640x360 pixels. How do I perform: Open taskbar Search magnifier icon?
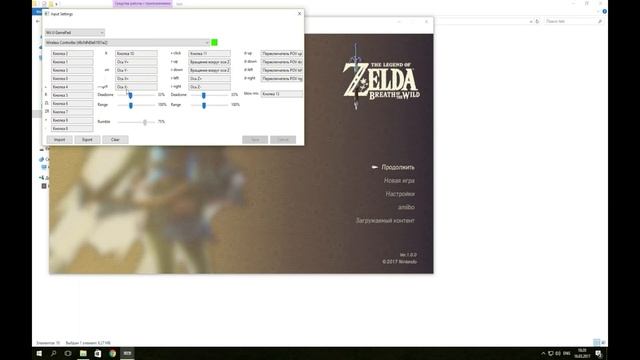(53, 353)
